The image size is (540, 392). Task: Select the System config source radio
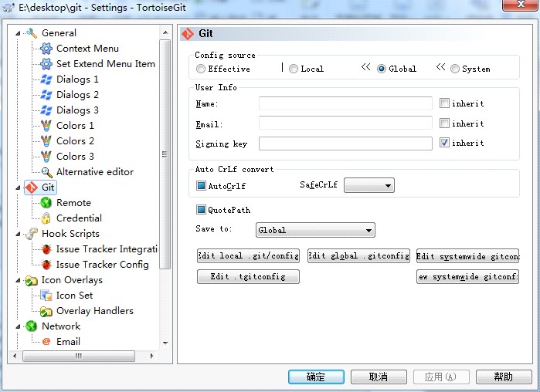tap(454, 69)
